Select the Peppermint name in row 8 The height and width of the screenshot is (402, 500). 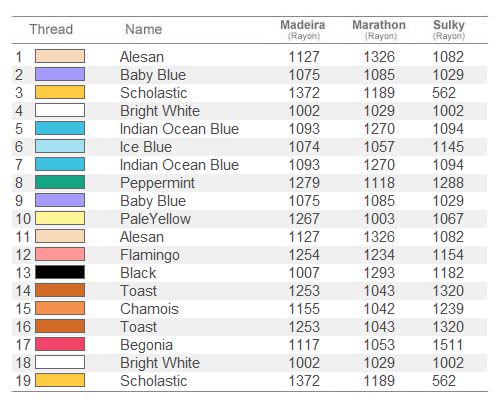157,183
